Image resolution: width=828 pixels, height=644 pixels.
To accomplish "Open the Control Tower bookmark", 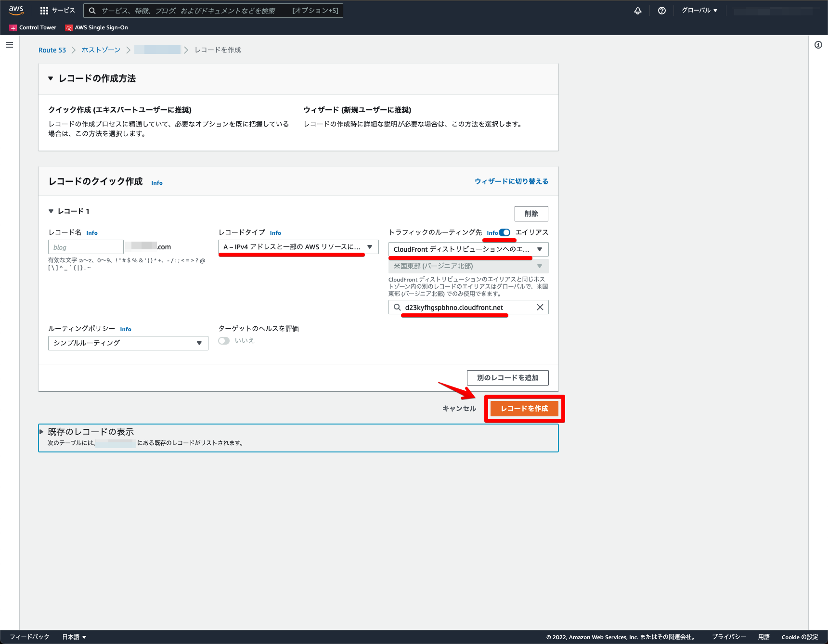I will tap(33, 27).
